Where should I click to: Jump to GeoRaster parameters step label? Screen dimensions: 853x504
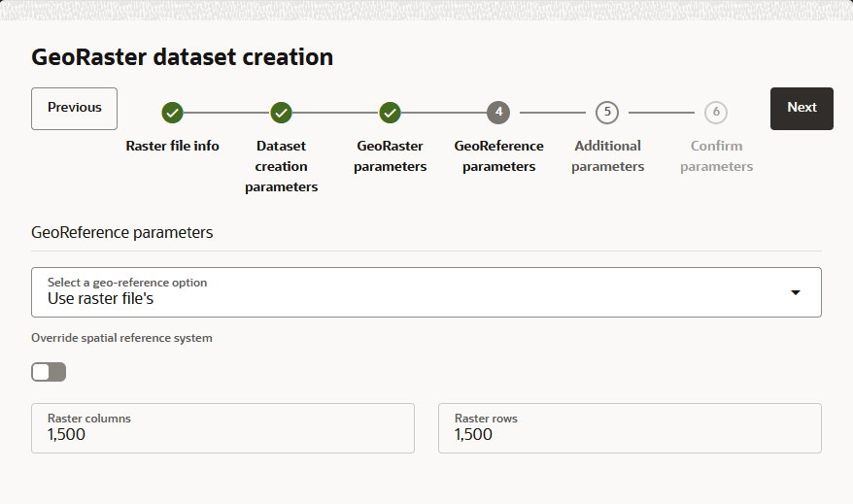tap(390, 156)
